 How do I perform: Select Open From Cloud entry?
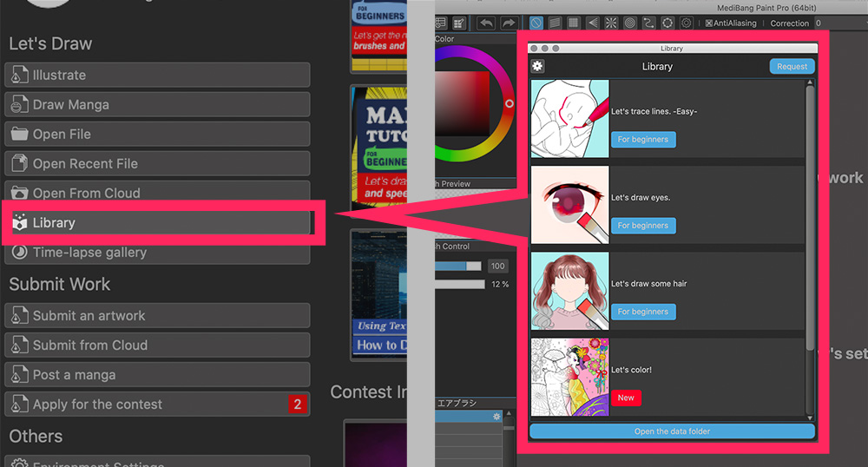[x=157, y=193]
